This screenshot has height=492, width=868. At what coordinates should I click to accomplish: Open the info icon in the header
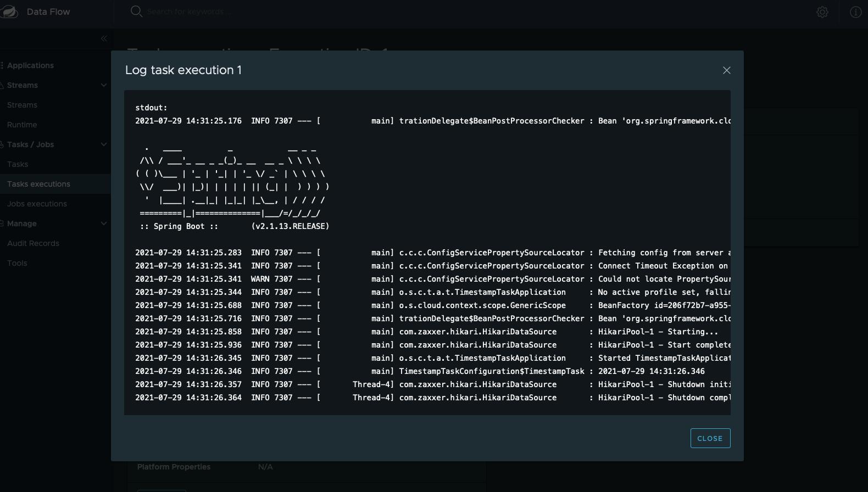(855, 12)
